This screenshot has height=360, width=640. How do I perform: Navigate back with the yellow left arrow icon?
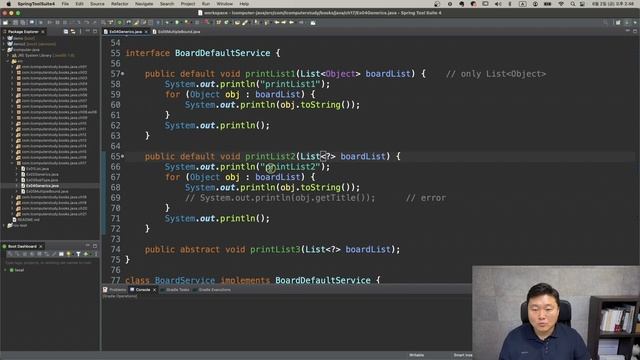[x=276, y=22]
